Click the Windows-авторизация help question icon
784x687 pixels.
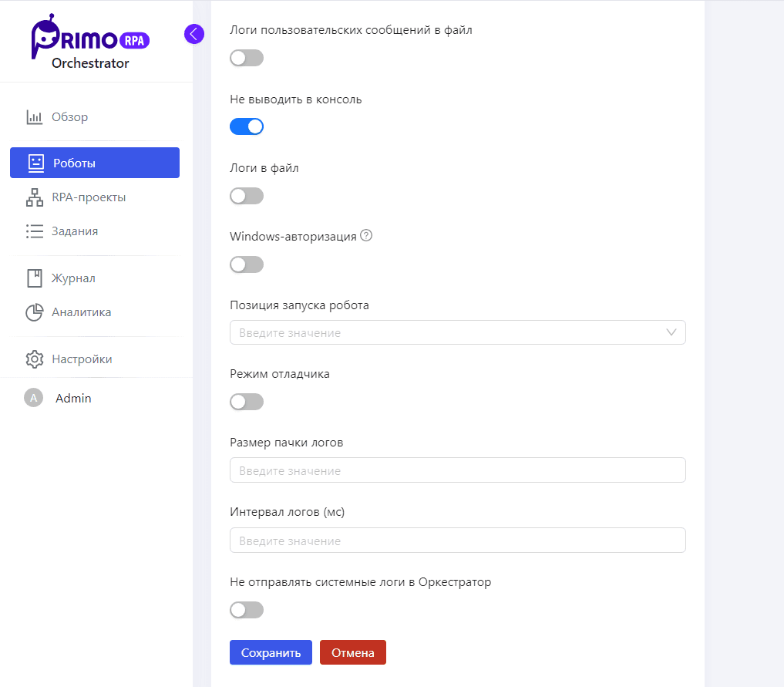[x=367, y=237]
